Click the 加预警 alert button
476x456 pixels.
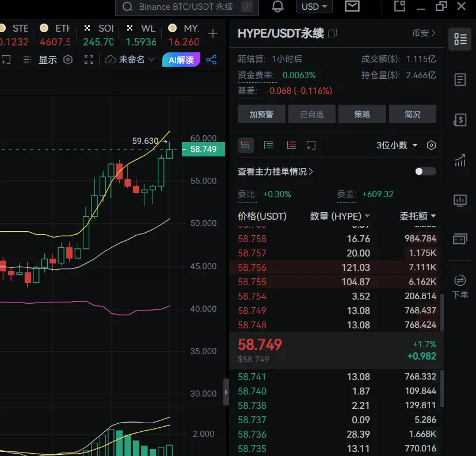pyautogui.click(x=261, y=114)
